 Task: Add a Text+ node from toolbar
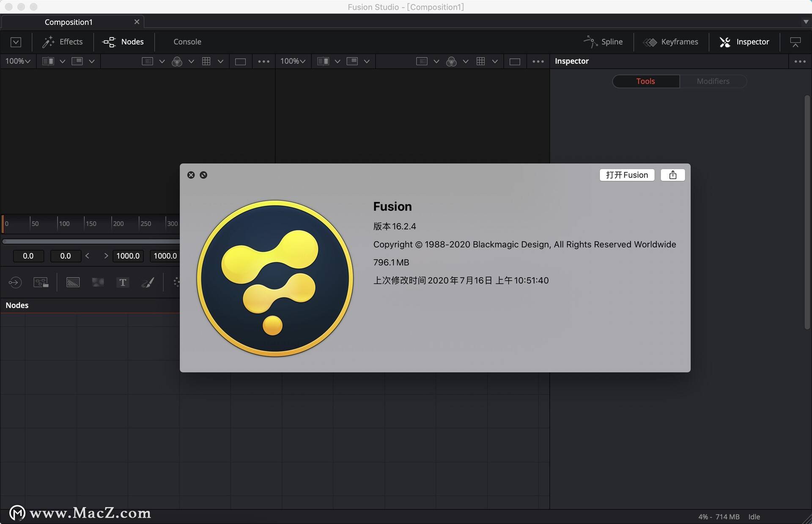[123, 282]
